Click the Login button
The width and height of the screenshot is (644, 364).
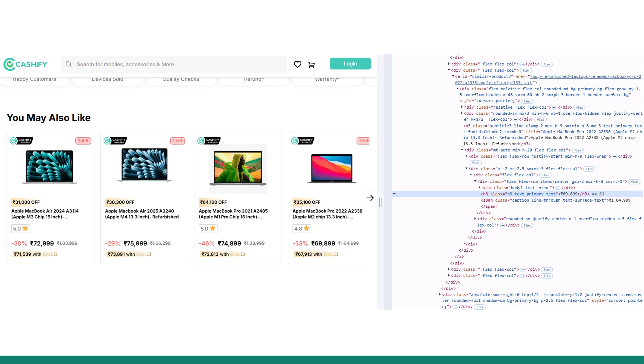[x=350, y=63]
